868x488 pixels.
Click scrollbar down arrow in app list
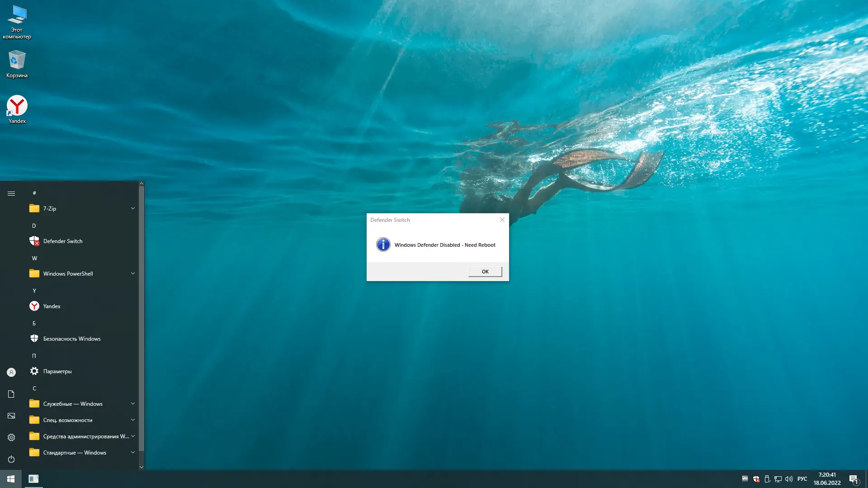(x=141, y=467)
